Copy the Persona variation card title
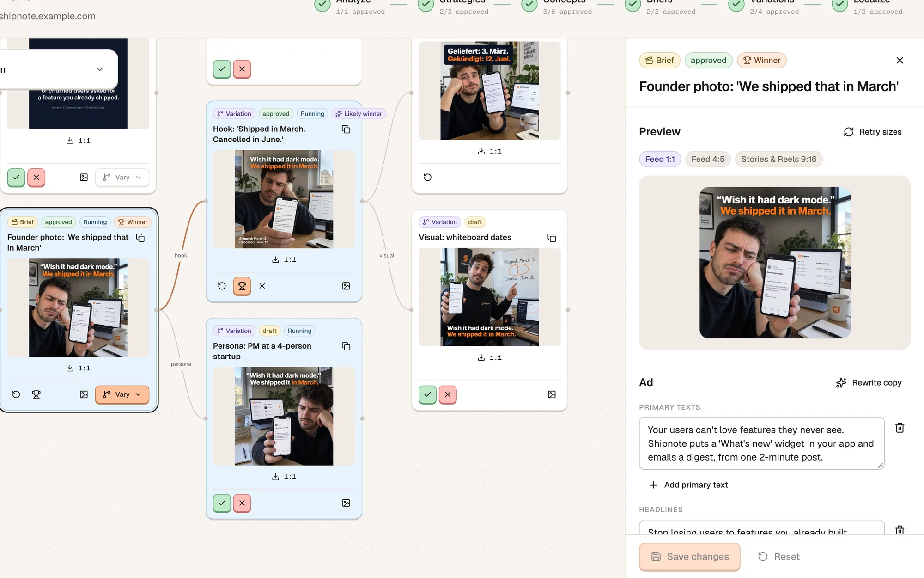The height and width of the screenshot is (578, 924). [x=346, y=346]
